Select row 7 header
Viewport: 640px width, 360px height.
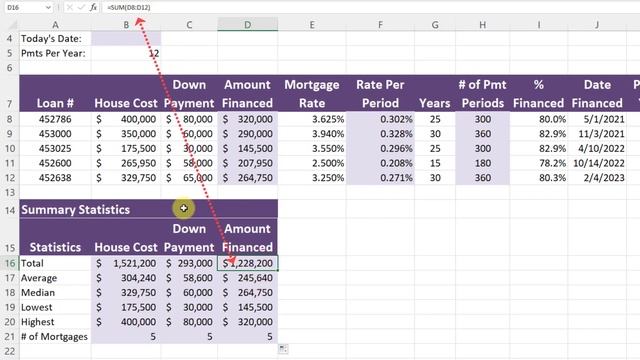(9, 93)
